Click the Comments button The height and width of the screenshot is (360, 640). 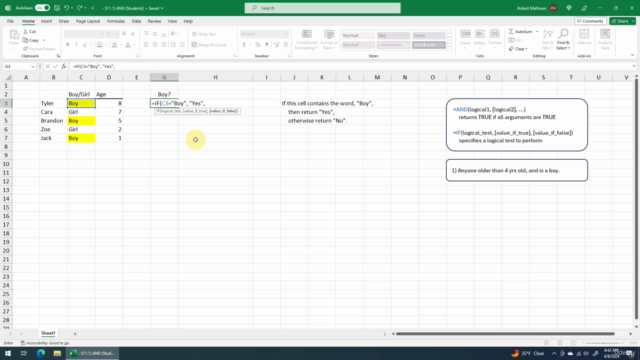pos(590,21)
